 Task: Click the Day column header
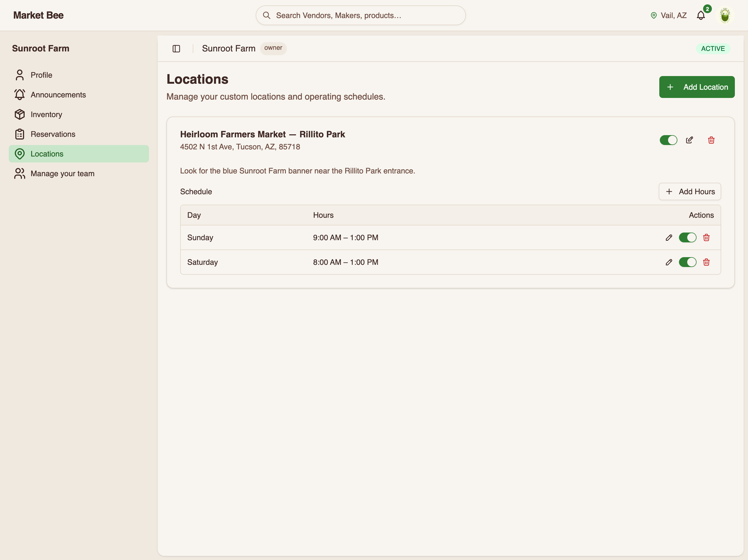coord(194,215)
